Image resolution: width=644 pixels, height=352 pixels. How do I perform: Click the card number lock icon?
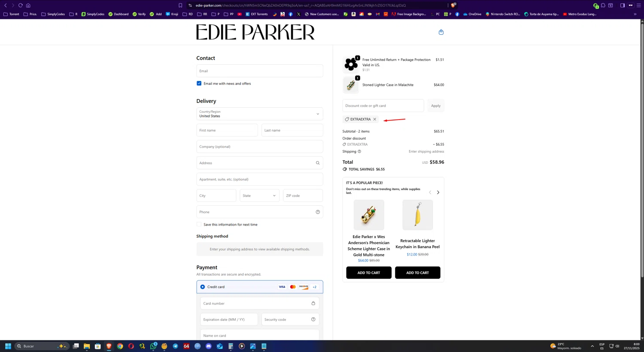[x=313, y=303]
